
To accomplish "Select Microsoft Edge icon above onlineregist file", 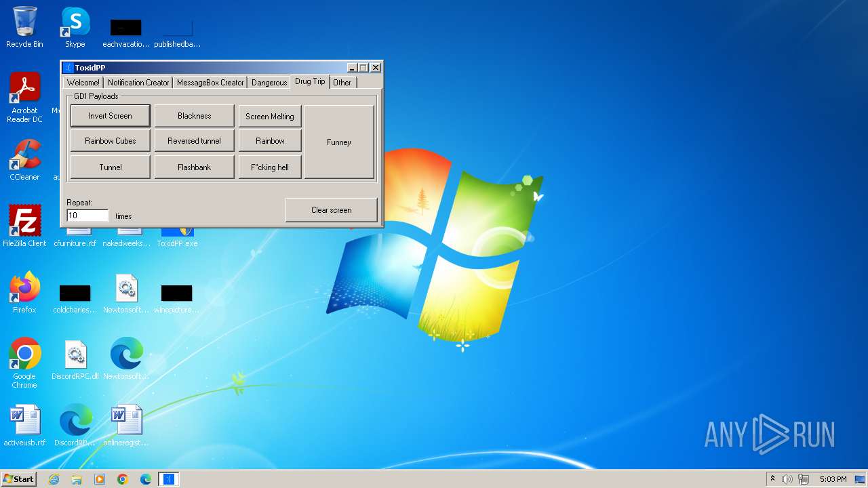I will point(126,360).
